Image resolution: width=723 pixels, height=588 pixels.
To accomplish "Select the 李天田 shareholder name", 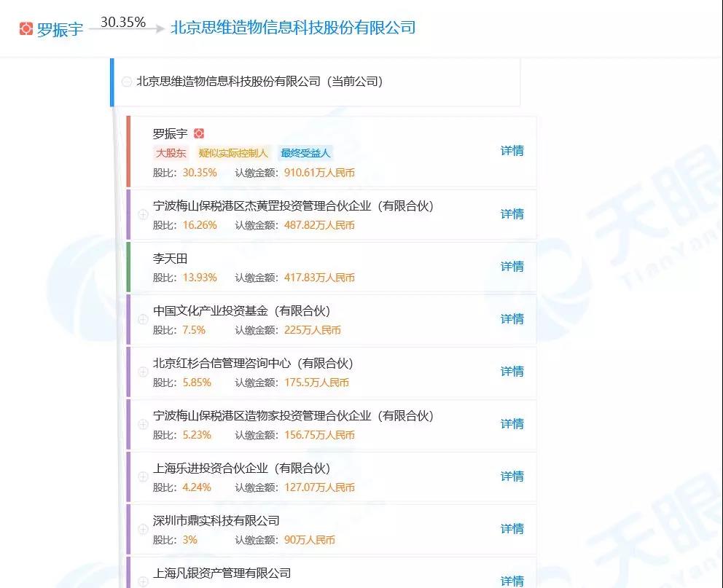I will click(170, 259).
